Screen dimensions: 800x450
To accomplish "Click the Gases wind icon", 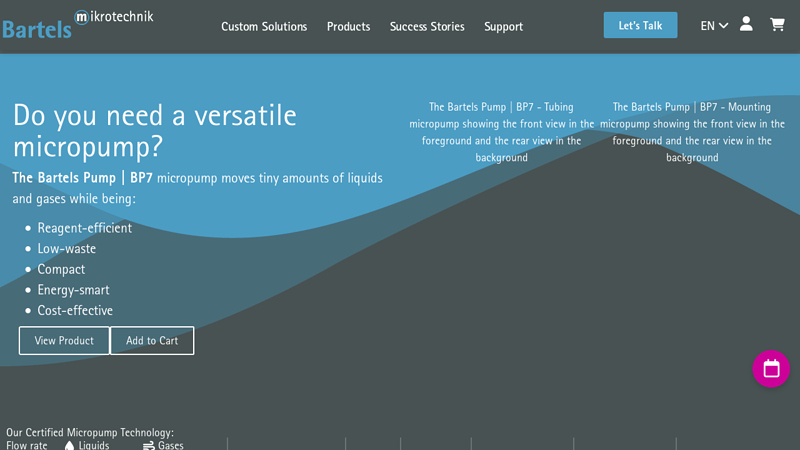I will coord(149,445).
